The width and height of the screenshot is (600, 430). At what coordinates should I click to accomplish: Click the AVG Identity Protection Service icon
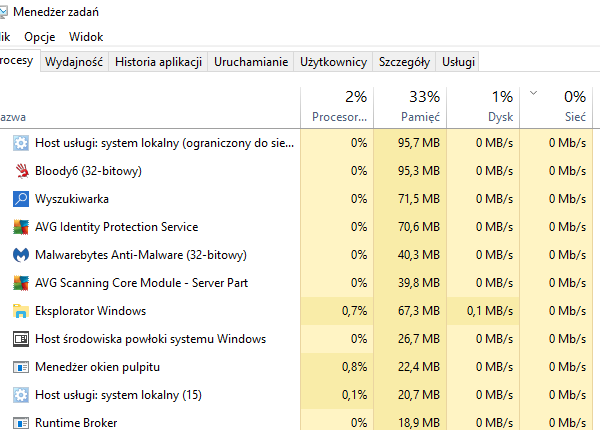click(x=21, y=227)
